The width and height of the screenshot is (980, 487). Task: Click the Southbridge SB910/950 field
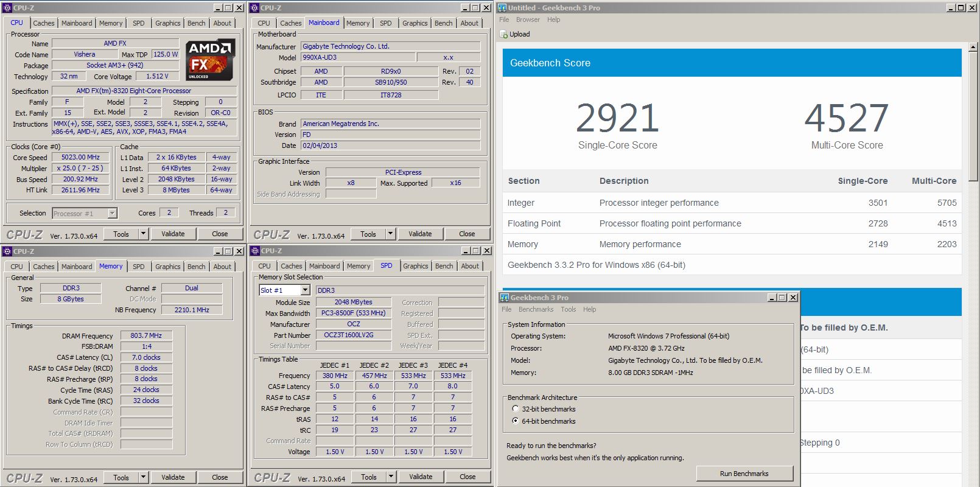pos(391,82)
